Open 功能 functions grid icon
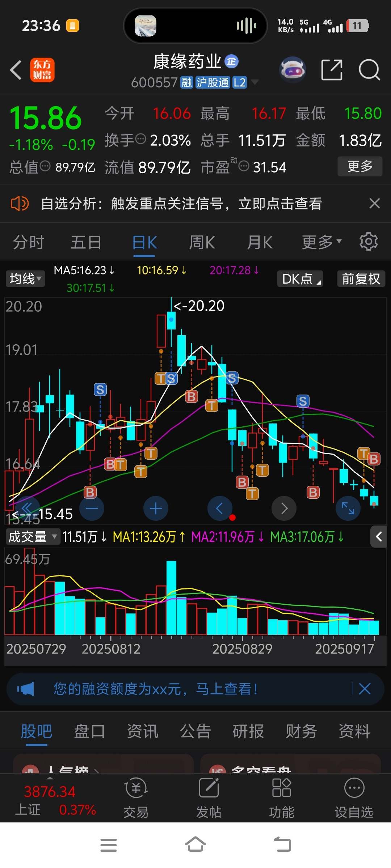 [x=282, y=799]
